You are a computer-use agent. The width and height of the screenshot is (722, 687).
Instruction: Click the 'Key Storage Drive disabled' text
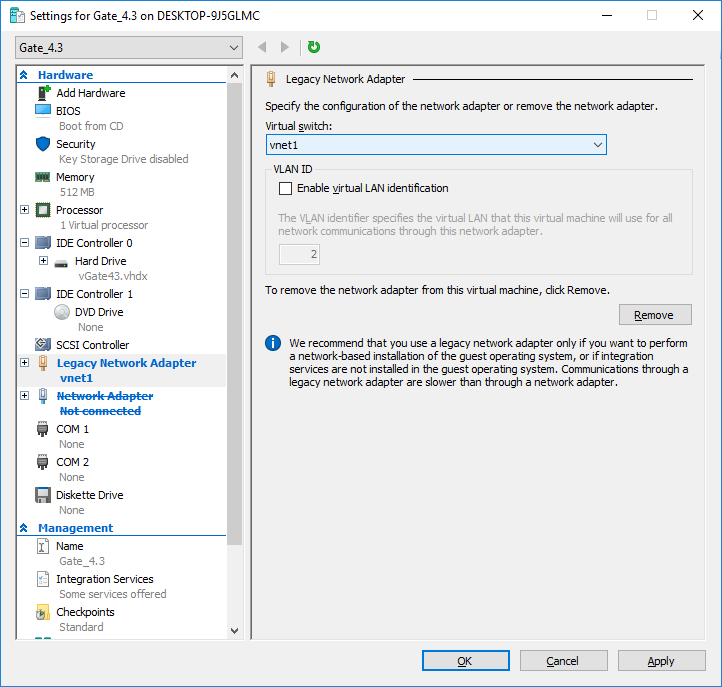pyautogui.click(x=124, y=159)
